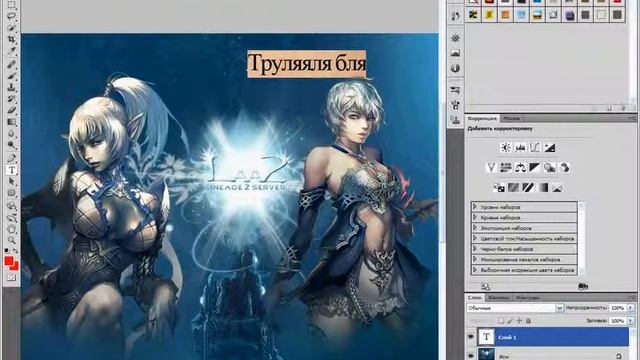
Task: Add a Color Balance adjustment
Action: 520,167
